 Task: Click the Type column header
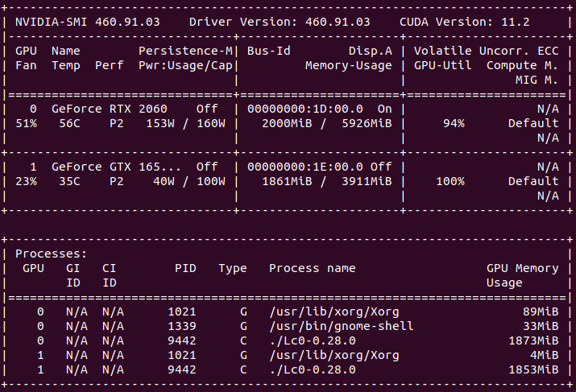[233, 269]
